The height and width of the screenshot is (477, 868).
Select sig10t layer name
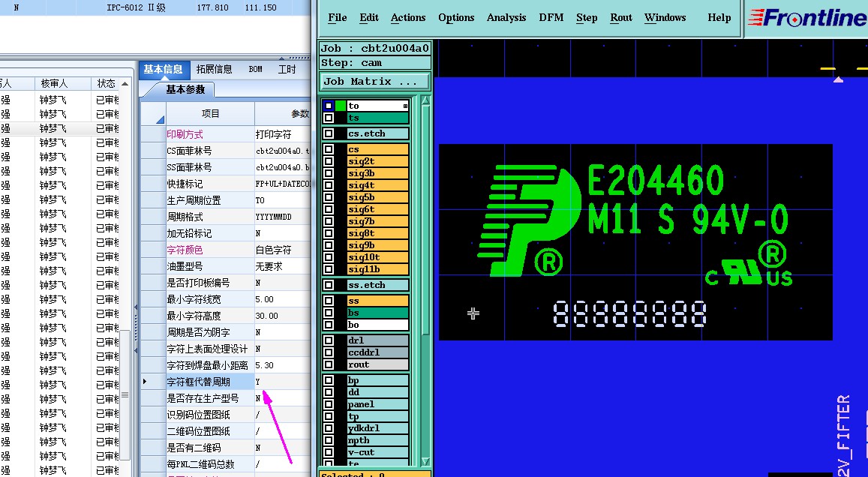click(x=377, y=257)
